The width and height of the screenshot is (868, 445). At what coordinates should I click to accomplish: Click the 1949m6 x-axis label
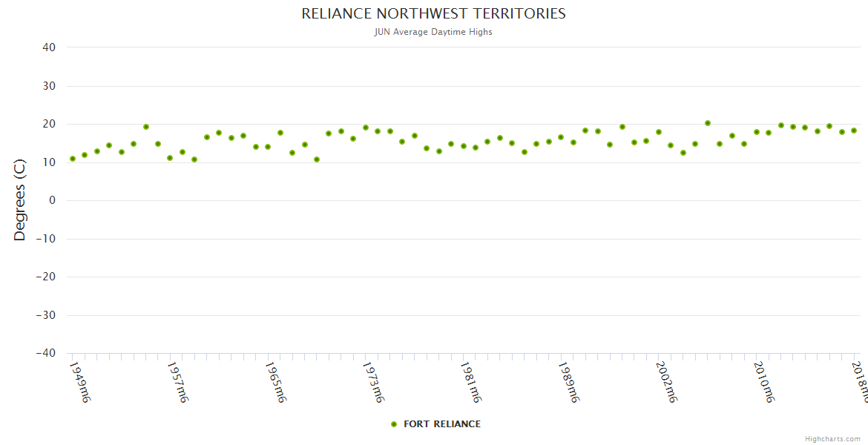[79, 382]
